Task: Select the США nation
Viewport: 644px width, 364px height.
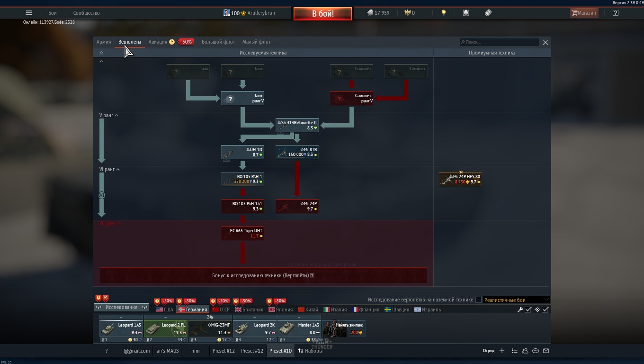Action: (165, 309)
